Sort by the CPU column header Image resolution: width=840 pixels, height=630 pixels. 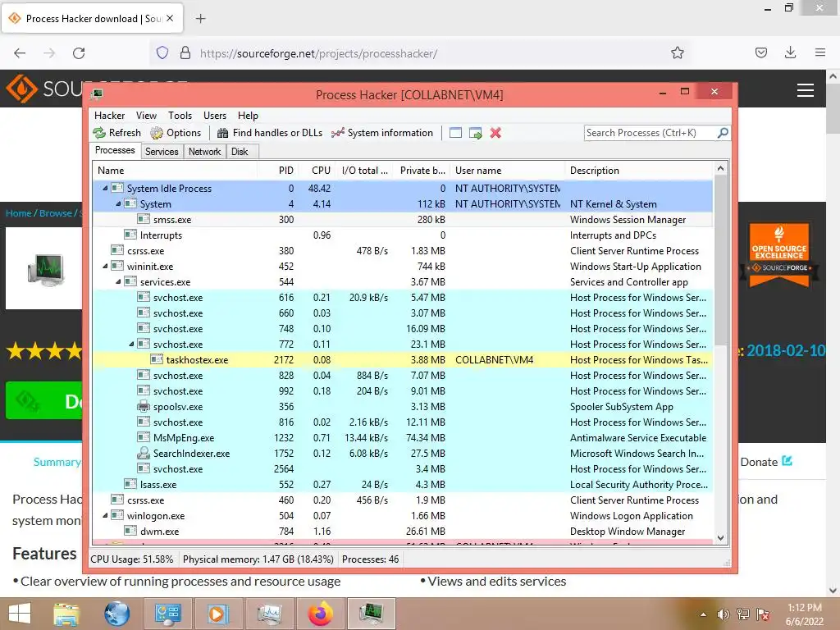click(317, 171)
